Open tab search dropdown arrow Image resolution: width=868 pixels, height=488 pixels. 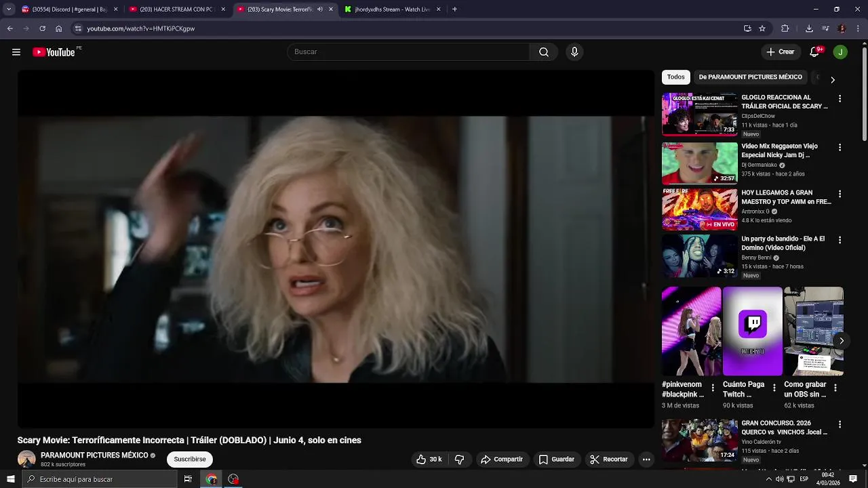click(9, 9)
